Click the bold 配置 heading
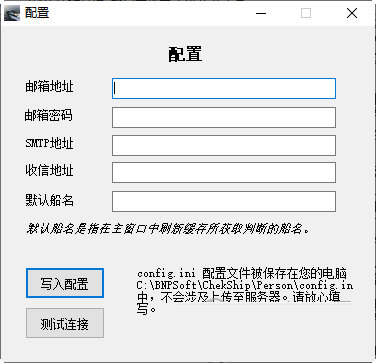376x363 pixels. (x=185, y=54)
